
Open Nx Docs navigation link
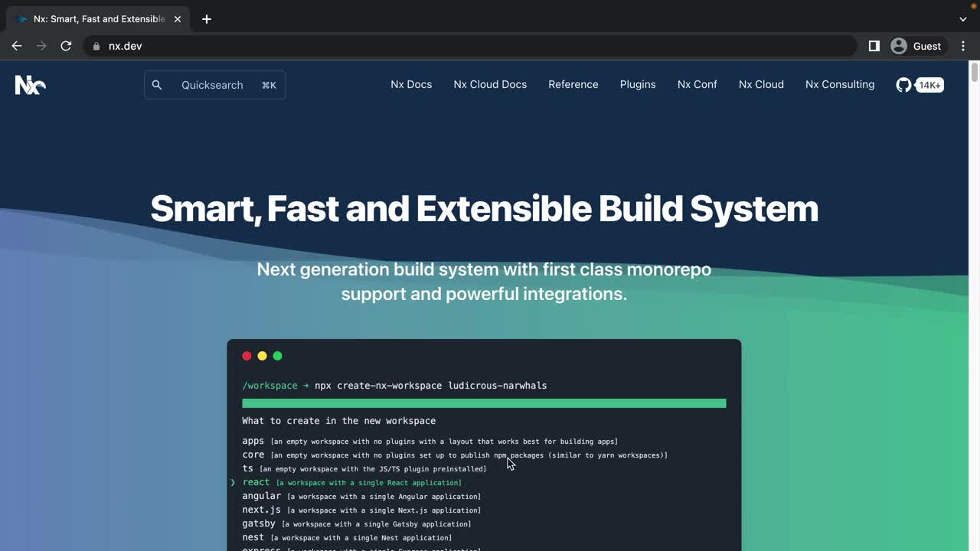pyautogui.click(x=411, y=84)
